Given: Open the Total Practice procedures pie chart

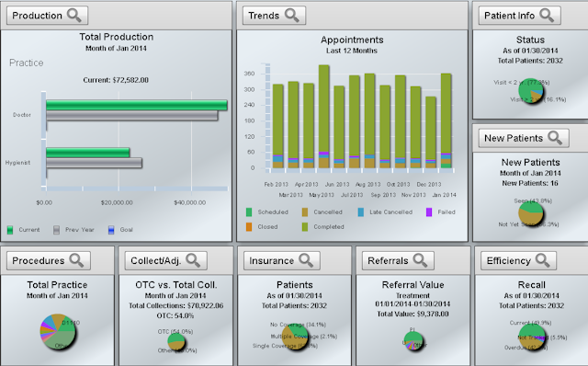Looking at the screenshot, I should (57, 332).
